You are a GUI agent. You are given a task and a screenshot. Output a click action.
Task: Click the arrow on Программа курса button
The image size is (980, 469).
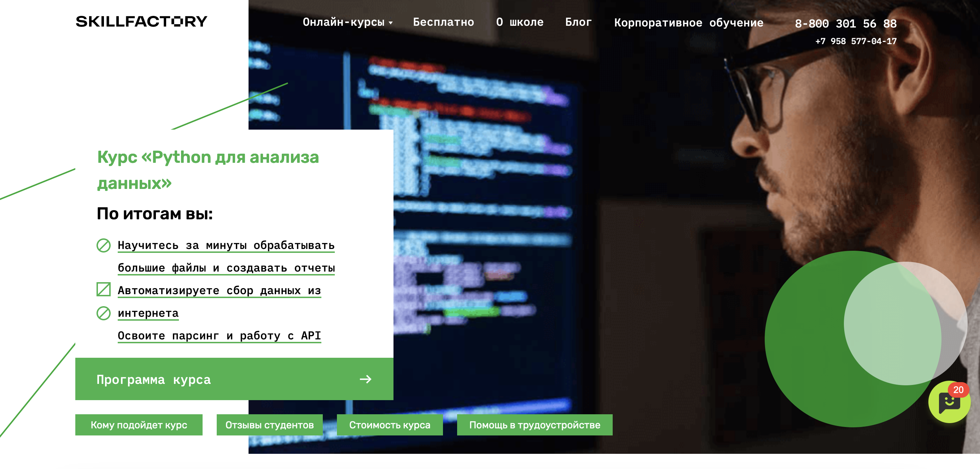tap(366, 379)
